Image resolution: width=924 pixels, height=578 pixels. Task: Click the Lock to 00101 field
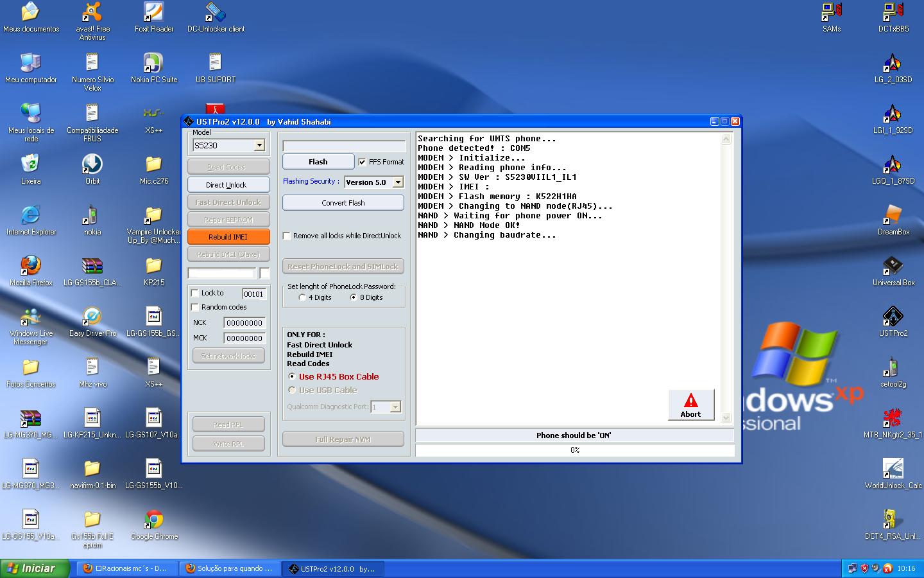click(253, 294)
